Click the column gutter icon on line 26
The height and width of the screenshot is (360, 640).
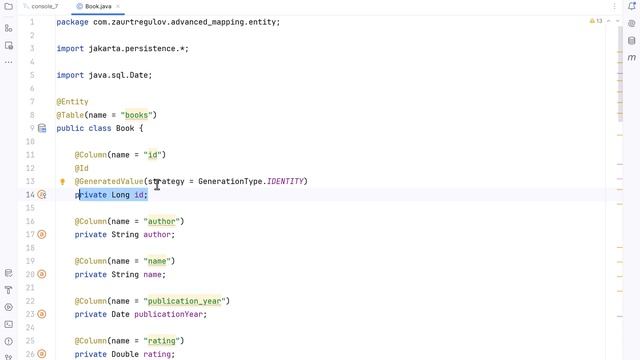(42, 354)
